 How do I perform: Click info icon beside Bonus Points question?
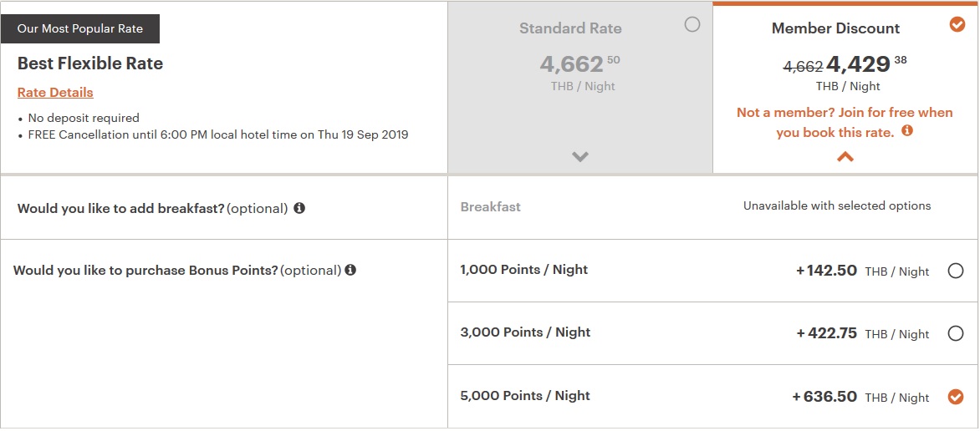350,270
